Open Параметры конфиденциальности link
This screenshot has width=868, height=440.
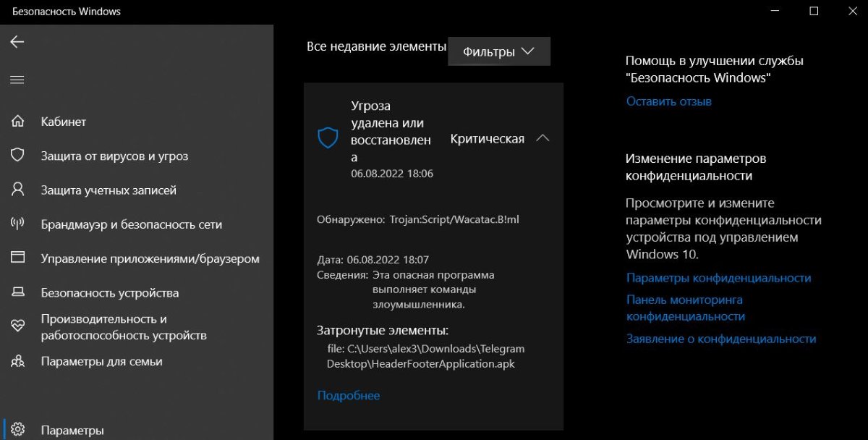click(x=718, y=278)
